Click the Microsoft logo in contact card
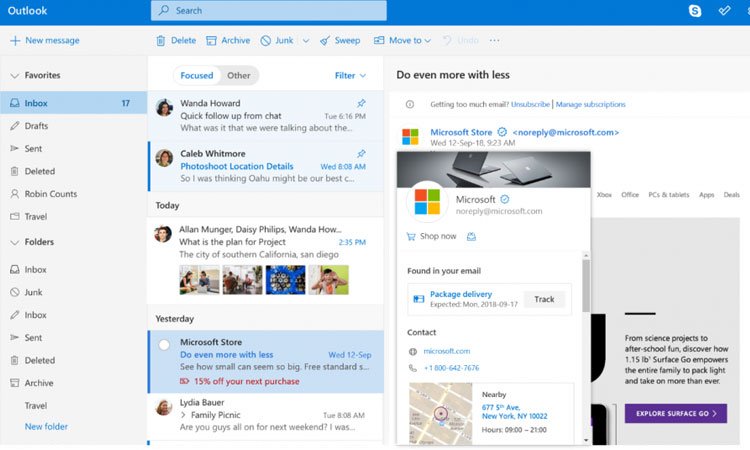The height and width of the screenshot is (450, 750). coord(427,200)
